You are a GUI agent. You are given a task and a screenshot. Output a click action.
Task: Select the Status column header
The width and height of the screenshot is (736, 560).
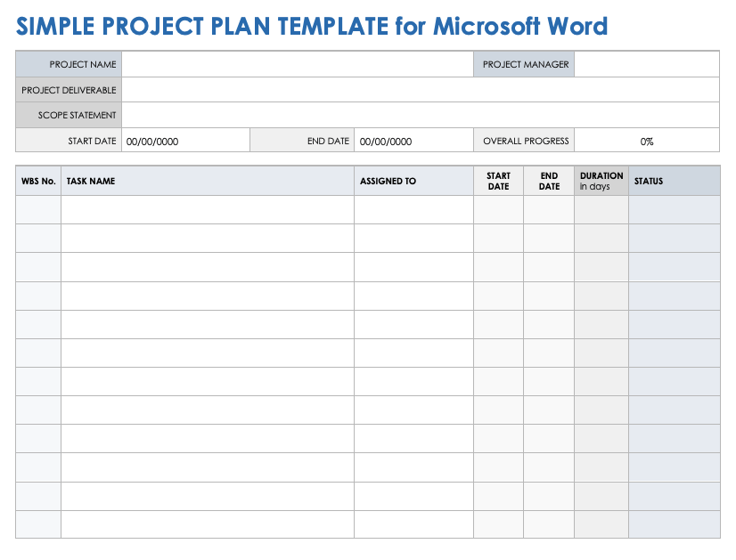tap(649, 182)
